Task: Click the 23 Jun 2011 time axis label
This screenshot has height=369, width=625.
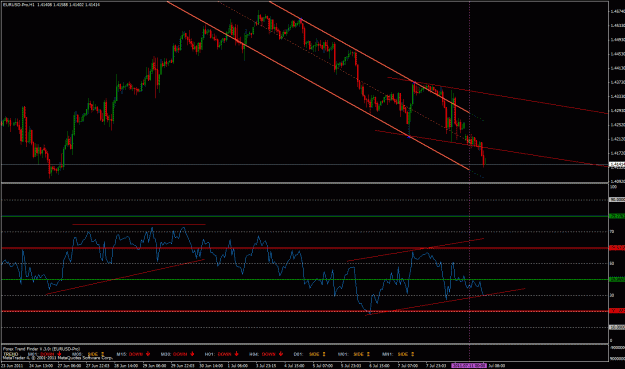Action: (x=12, y=365)
